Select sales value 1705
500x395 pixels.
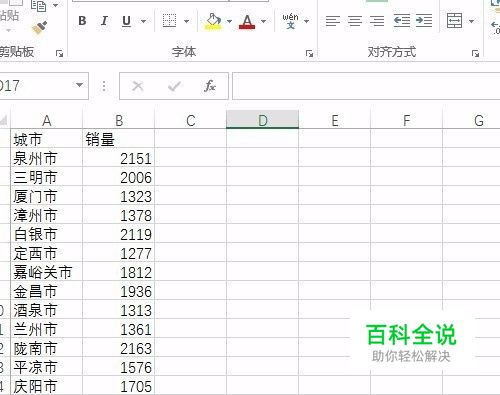119,386
